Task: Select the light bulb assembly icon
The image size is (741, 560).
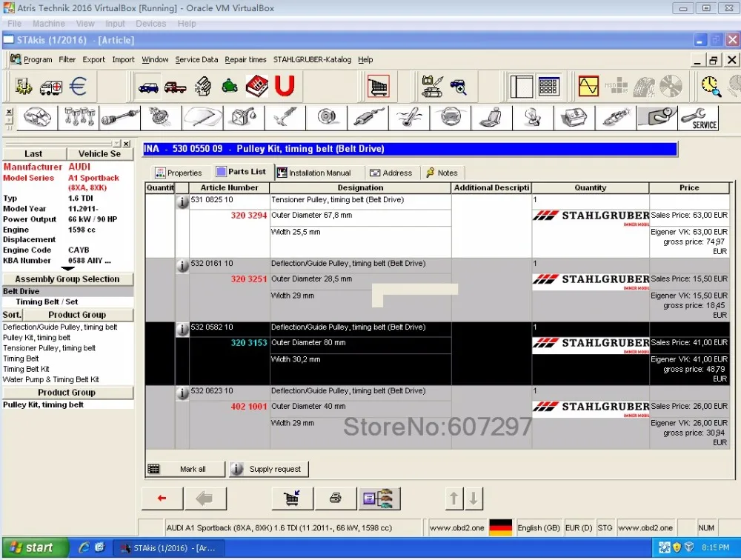Action: [533, 118]
